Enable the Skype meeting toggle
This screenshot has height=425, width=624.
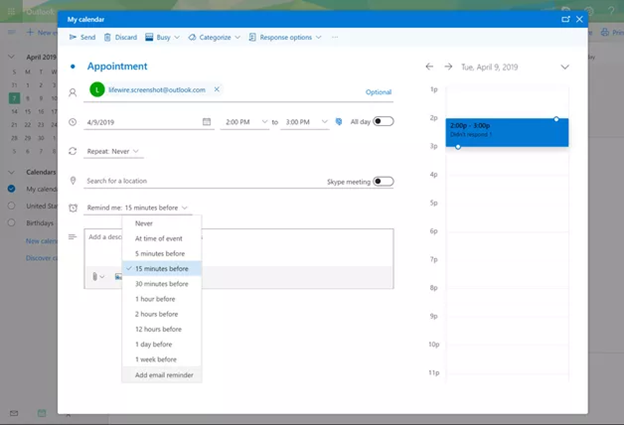383,181
